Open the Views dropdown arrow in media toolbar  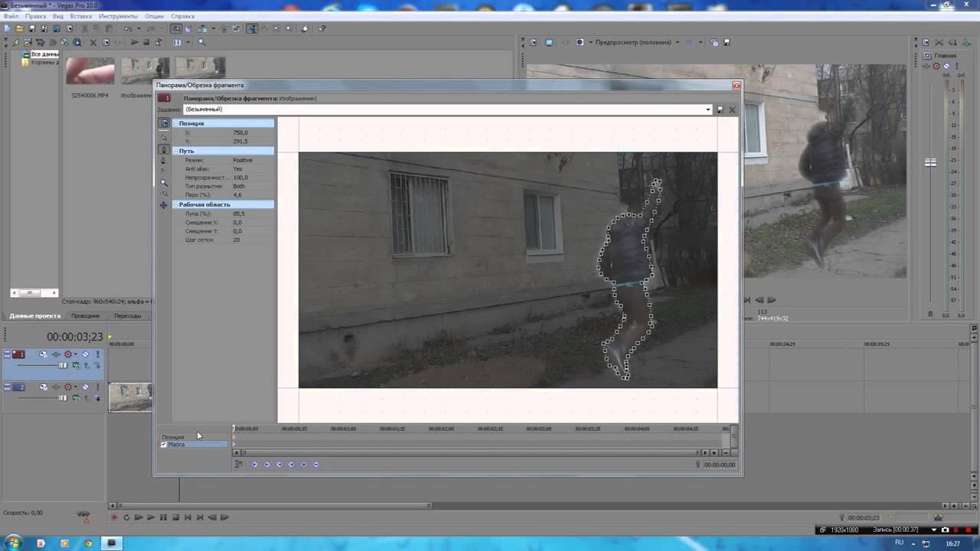point(188,42)
